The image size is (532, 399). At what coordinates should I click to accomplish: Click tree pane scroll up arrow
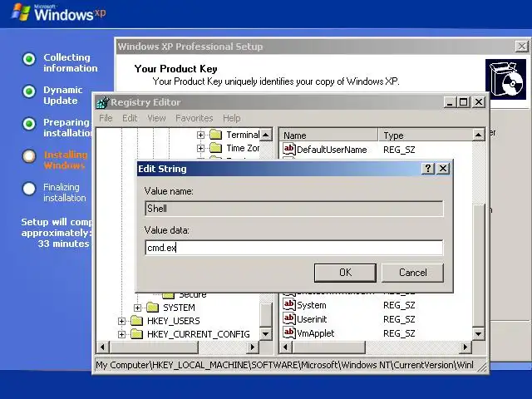(266, 135)
